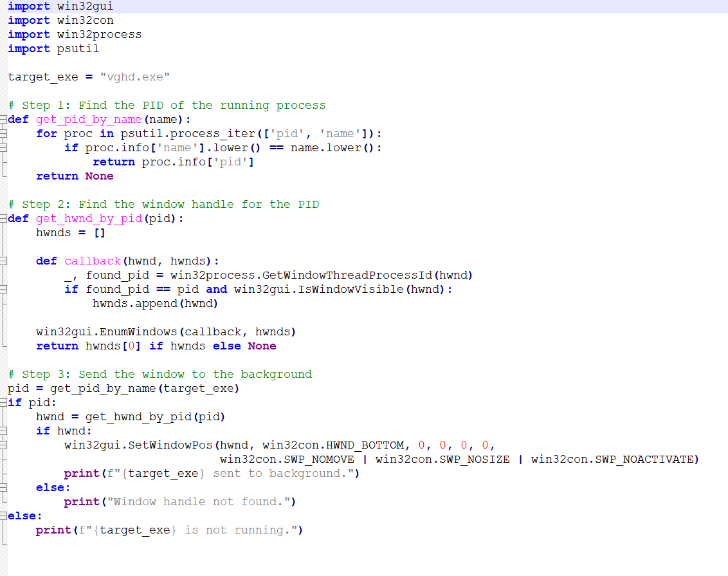
Task: Click the first 'return None' statement
Action: pos(75,176)
